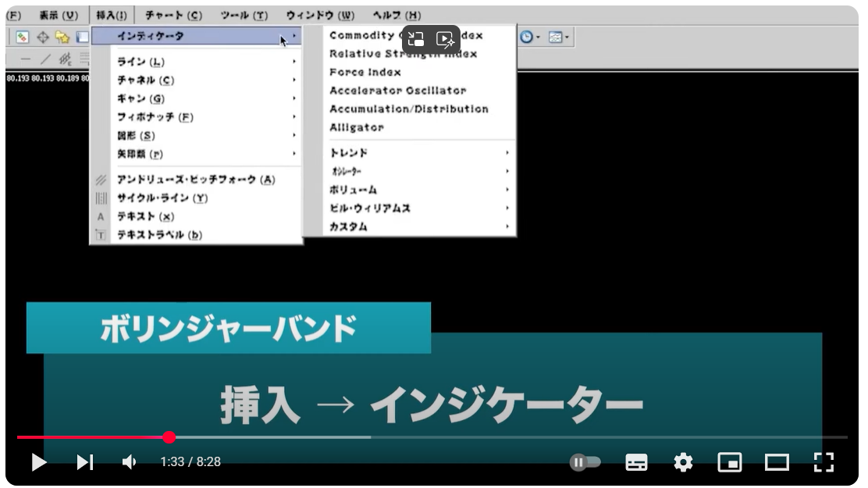Screen dimensions: 868x488
Task: Play the video with the play button
Action: pos(38,462)
